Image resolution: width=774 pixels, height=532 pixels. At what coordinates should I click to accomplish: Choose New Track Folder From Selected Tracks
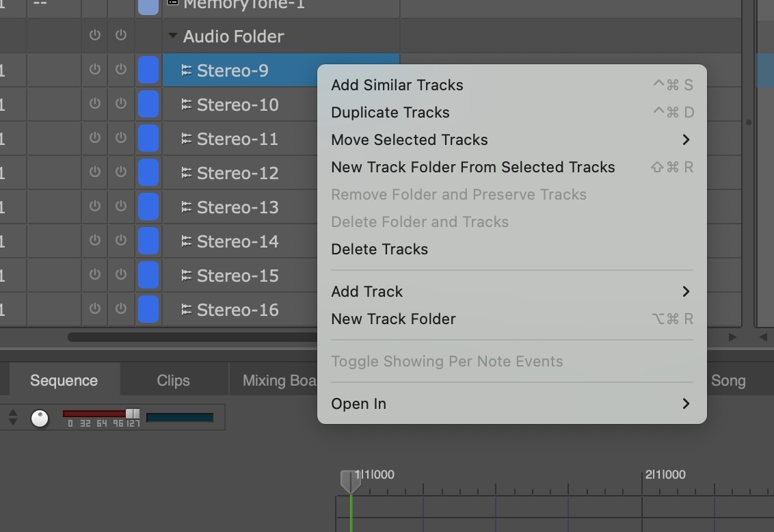(512, 168)
